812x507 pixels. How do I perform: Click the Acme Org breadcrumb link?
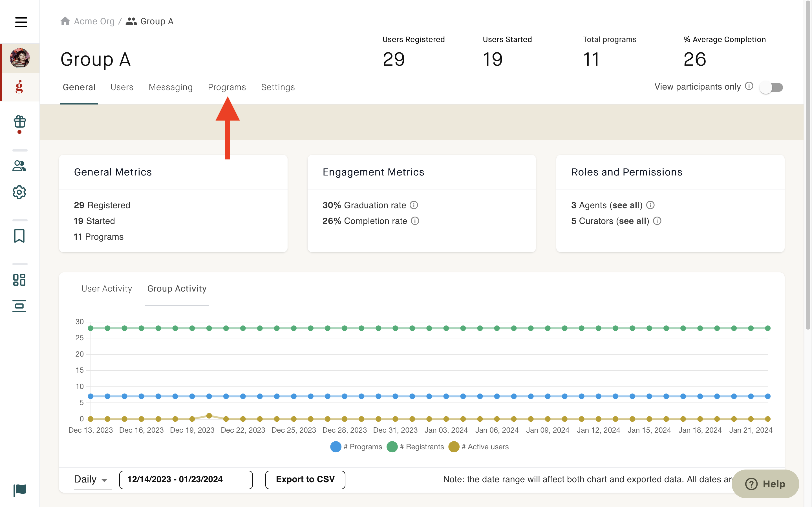click(x=94, y=21)
